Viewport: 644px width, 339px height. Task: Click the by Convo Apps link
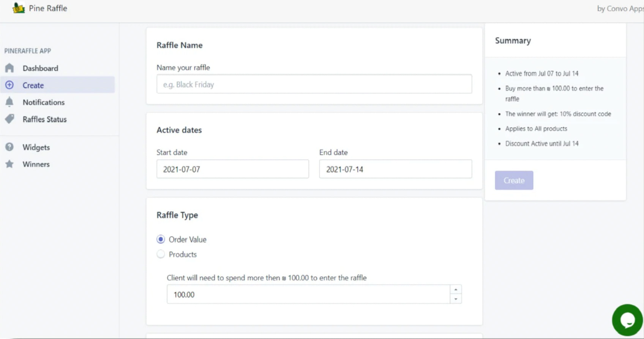click(620, 8)
